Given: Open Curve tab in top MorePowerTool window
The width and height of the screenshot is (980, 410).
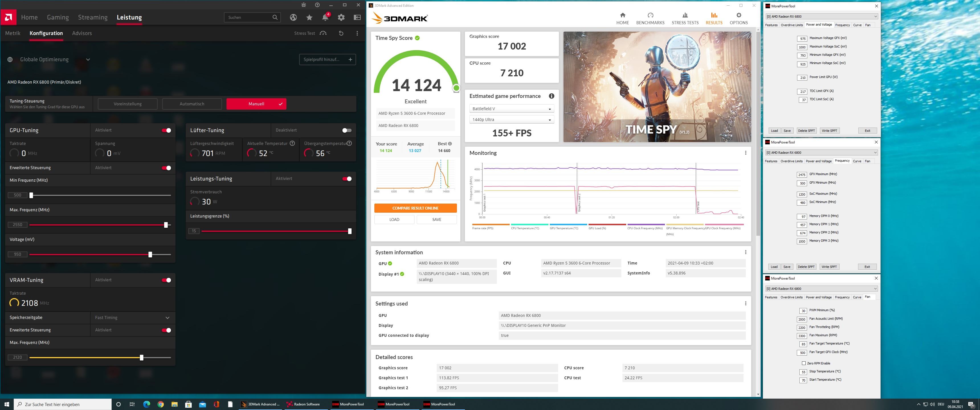Looking at the screenshot, I should click(857, 25).
